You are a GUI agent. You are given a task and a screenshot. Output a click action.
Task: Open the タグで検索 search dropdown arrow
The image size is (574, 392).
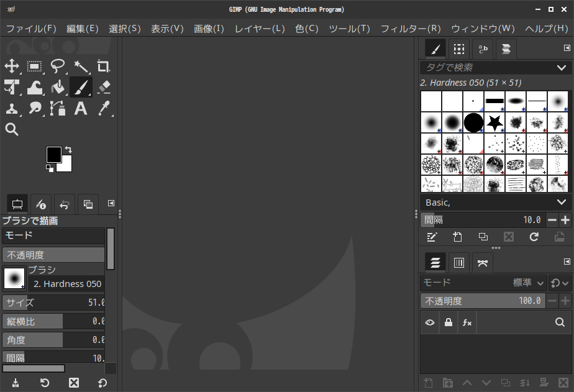tap(561, 68)
